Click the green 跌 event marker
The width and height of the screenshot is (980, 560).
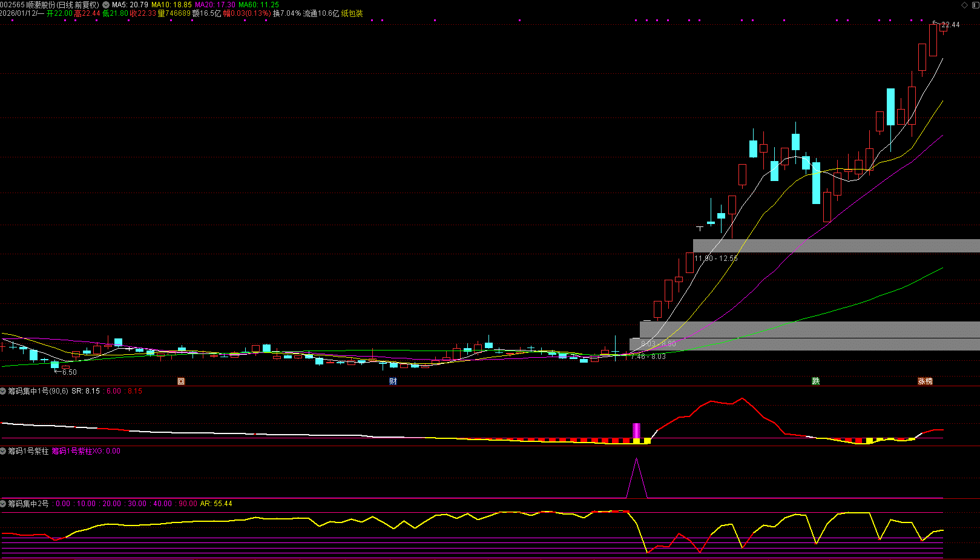815,381
